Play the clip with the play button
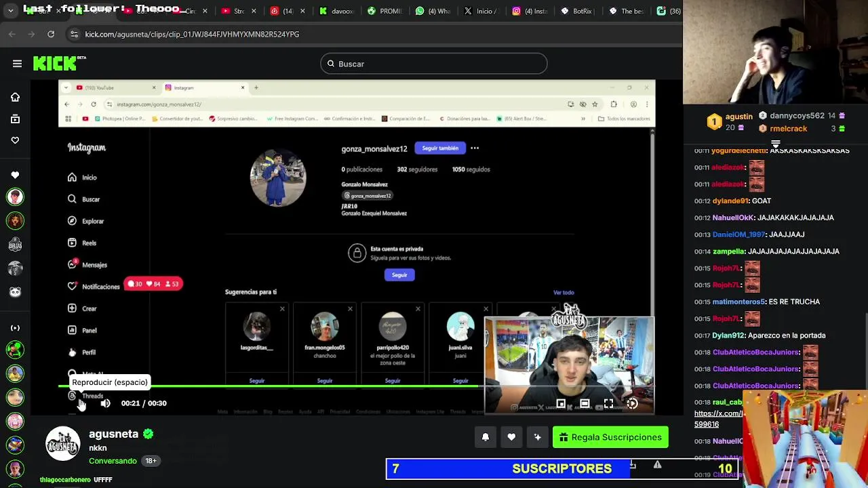 point(81,403)
